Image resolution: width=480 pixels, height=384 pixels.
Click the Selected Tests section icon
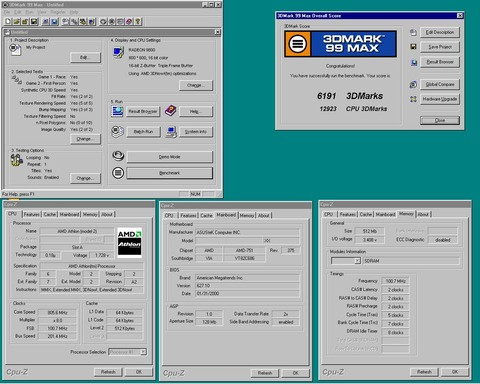pos(17,80)
